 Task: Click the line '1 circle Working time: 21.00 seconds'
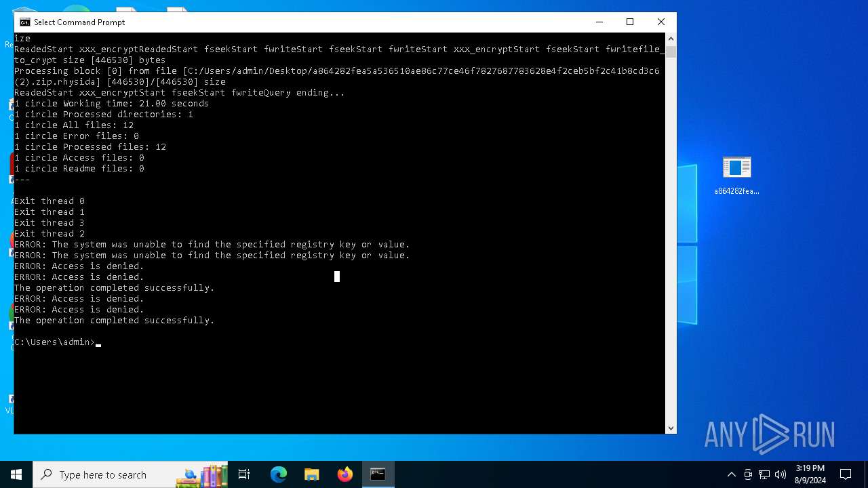coord(111,104)
